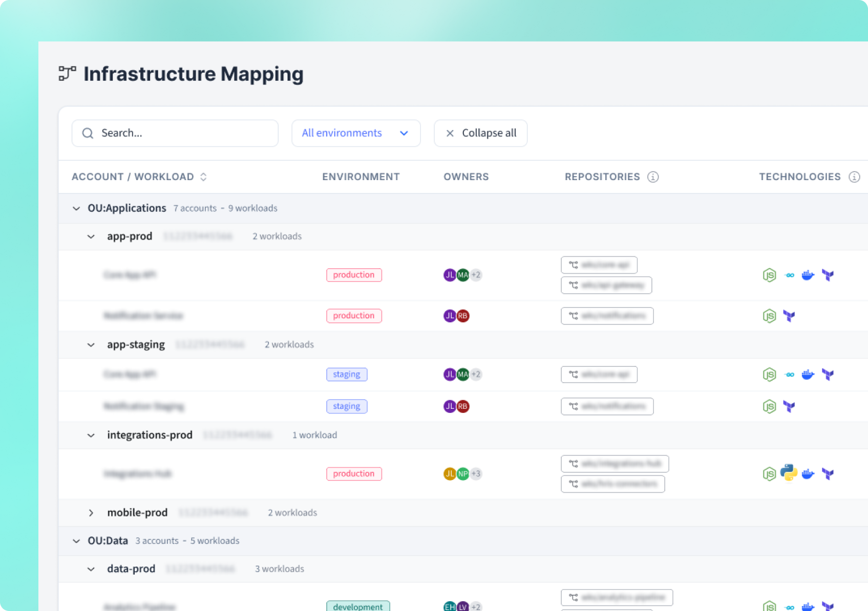Image resolution: width=868 pixels, height=611 pixels.
Task: Click the RB avatar in the app-staging row
Action: tap(463, 407)
